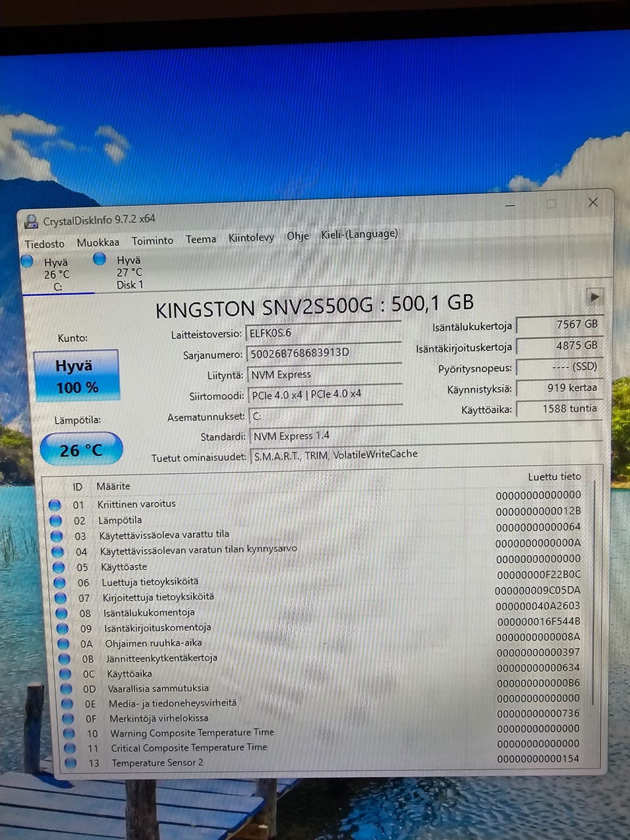Maximize the CrystalDiskInfo window
The width and height of the screenshot is (630, 840).
pyautogui.click(x=551, y=204)
